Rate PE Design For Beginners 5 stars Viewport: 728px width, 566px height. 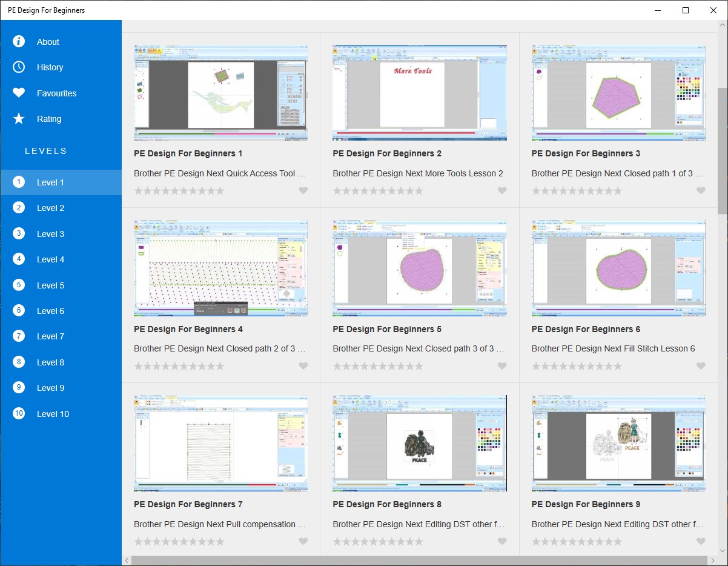click(x=378, y=366)
